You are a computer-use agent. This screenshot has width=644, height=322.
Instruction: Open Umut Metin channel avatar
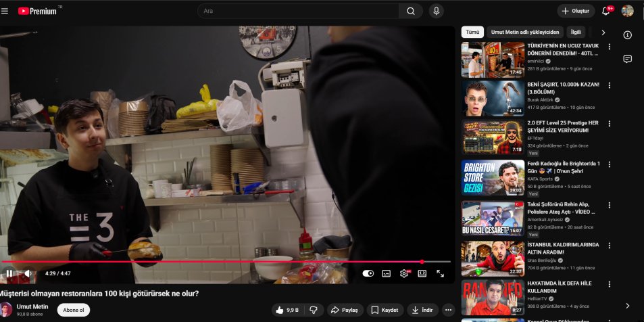[x=6, y=310]
